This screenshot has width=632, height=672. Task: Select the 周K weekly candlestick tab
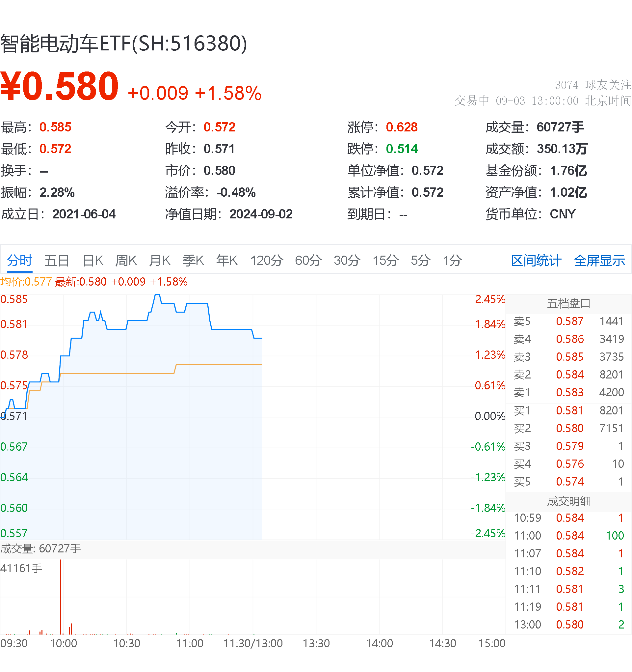[x=126, y=261]
